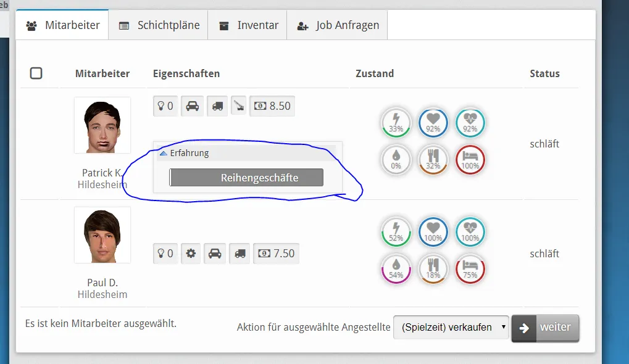629x364 pixels.
Task: Open the Inventar tab
Action: tap(248, 26)
